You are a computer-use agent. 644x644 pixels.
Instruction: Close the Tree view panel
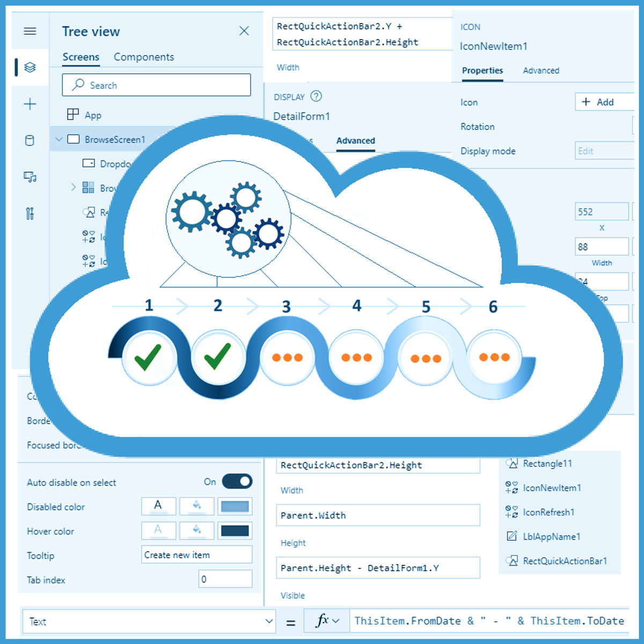click(244, 31)
